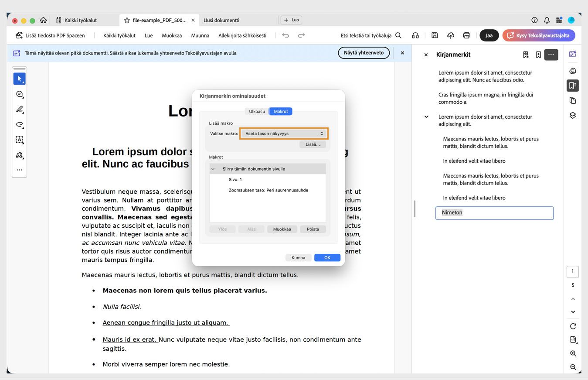Viewport: 588px width, 380px height.
Task: Open the layers icon in right rail
Action: (x=573, y=115)
